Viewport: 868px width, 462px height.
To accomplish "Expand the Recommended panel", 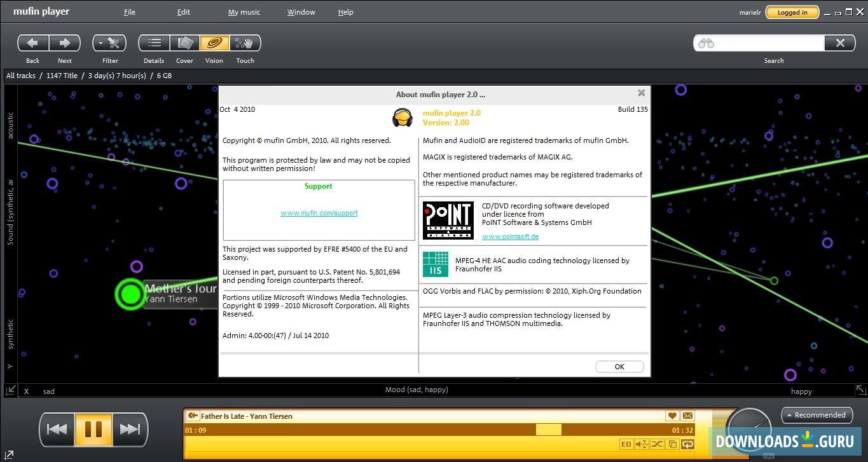I will [817, 415].
